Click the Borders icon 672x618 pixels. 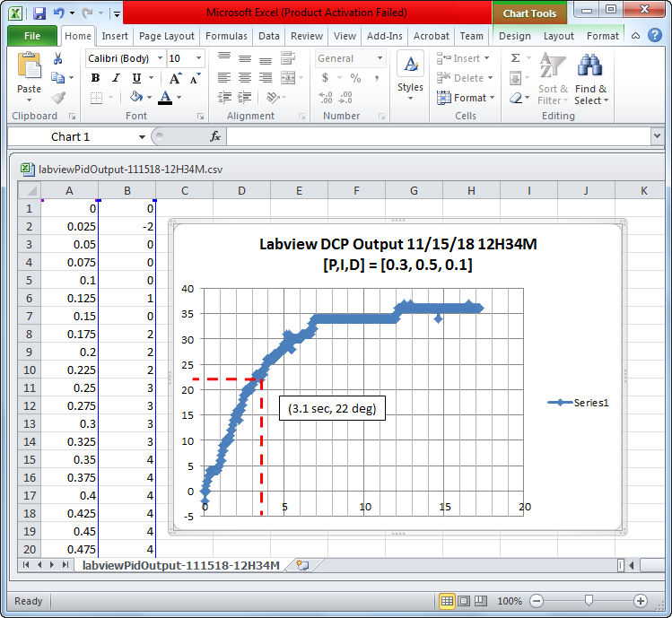96,98
